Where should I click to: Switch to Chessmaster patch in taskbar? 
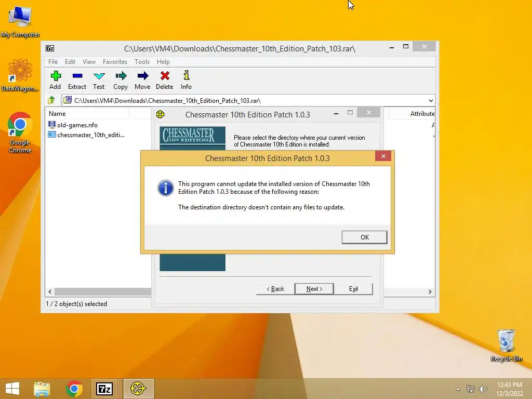pyautogui.click(x=138, y=389)
